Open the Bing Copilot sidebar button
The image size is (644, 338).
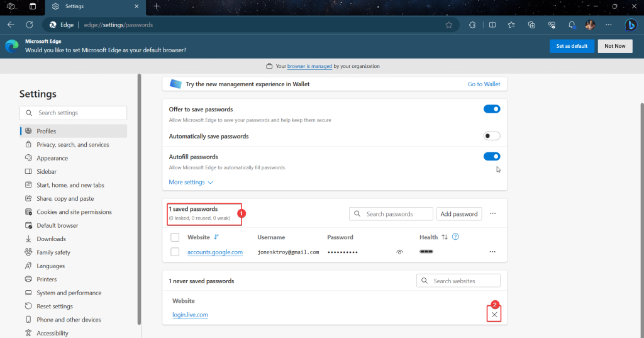tap(630, 25)
